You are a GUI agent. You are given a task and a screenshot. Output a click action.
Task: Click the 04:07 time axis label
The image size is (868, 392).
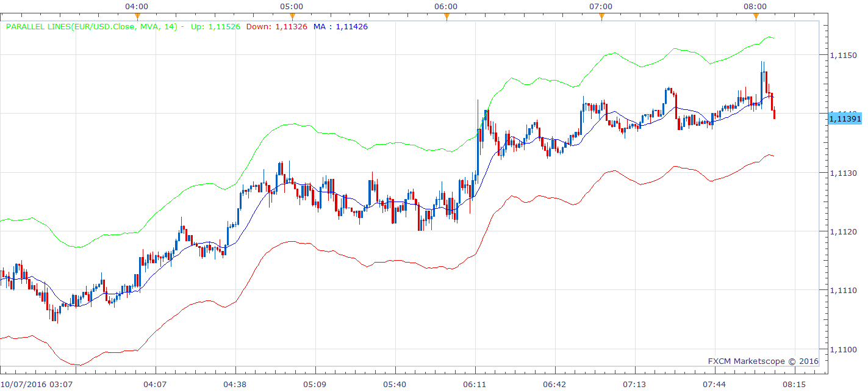pyautogui.click(x=155, y=385)
